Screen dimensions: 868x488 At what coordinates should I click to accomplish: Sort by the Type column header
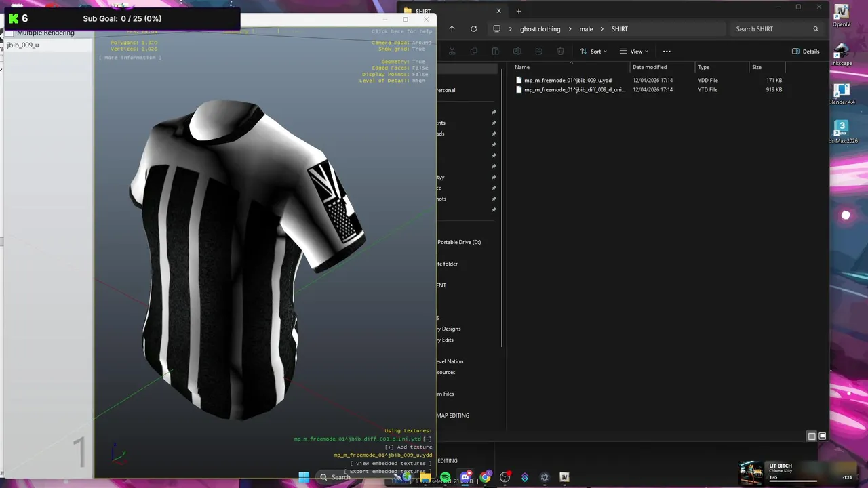722,67
